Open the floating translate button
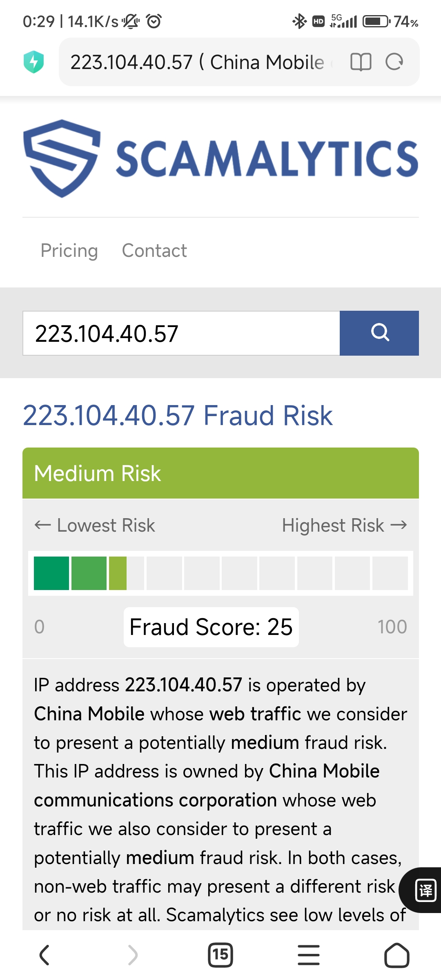 point(425,890)
